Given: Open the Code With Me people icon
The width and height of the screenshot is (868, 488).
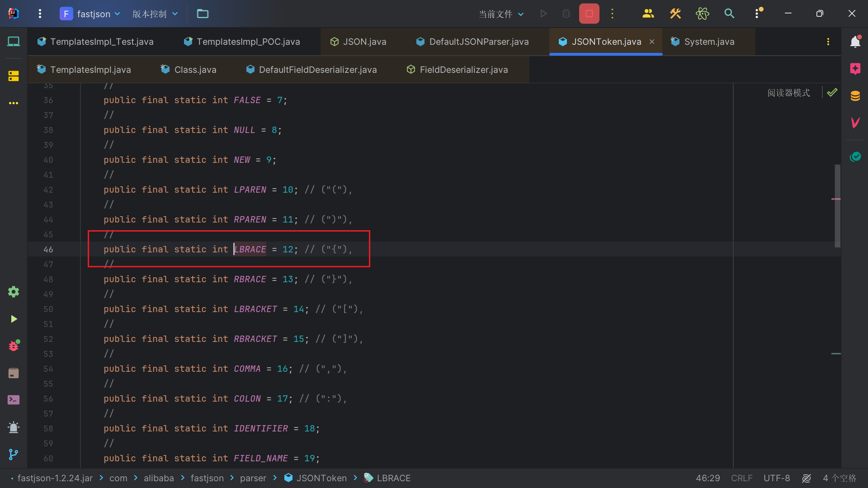Looking at the screenshot, I should click(648, 14).
